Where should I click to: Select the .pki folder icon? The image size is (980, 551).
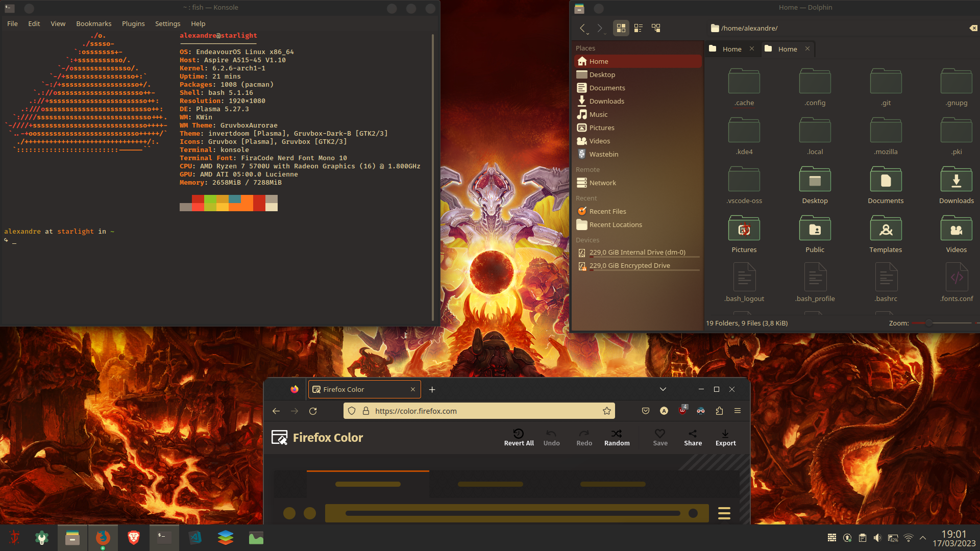pyautogui.click(x=957, y=130)
